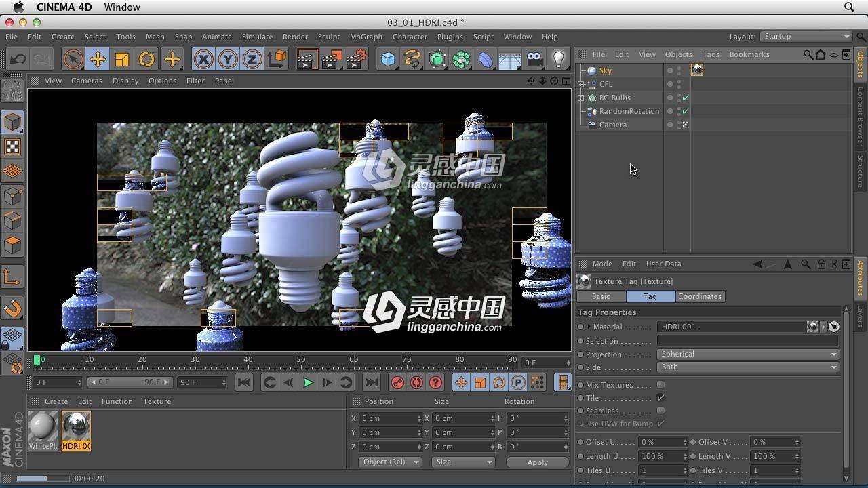Viewport: 868px width, 488px height.
Task: Go to start of animation
Action: (x=244, y=383)
